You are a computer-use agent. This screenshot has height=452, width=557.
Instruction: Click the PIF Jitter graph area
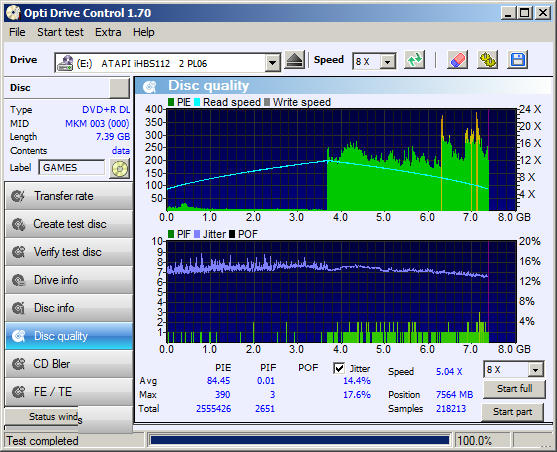pyautogui.click(x=341, y=292)
